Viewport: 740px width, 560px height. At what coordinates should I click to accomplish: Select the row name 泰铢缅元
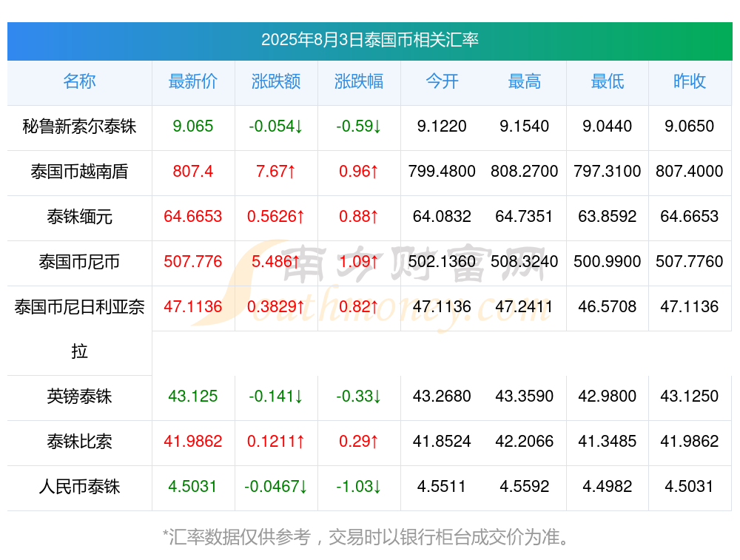[79, 217]
